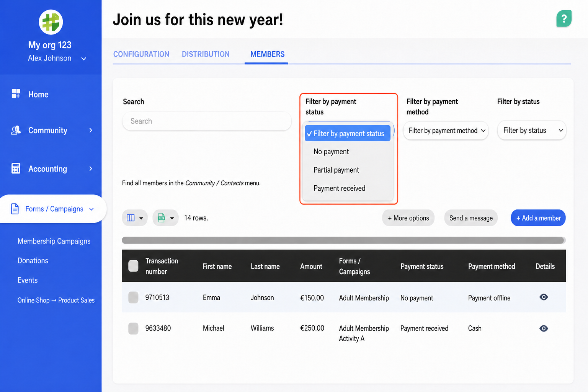Open the column display selector icon
The image size is (588, 392).
pyautogui.click(x=135, y=218)
